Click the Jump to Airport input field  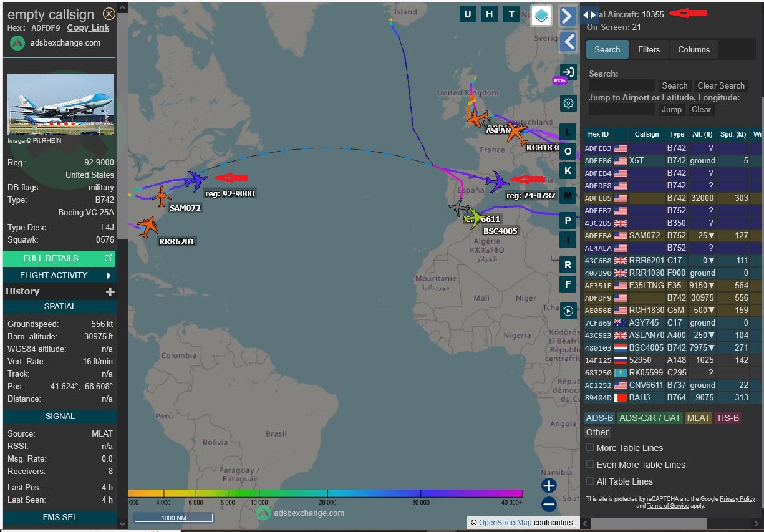point(621,109)
